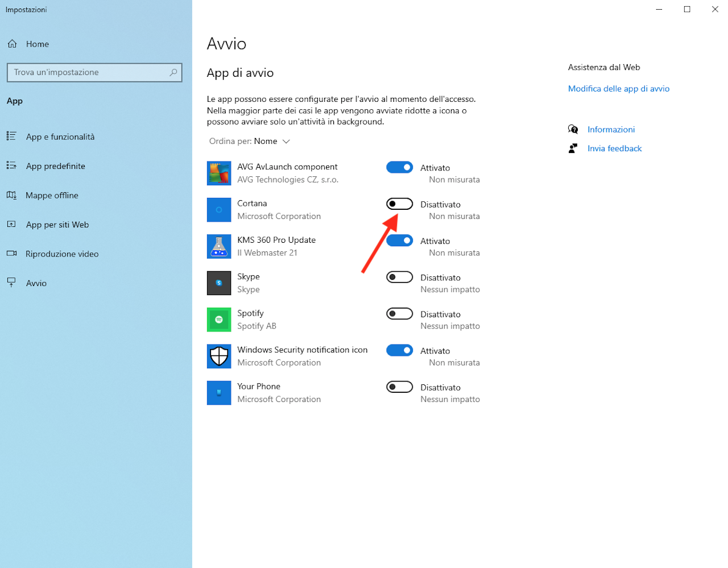
Task: Minimize the Impostazioni window
Action: pos(659,9)
